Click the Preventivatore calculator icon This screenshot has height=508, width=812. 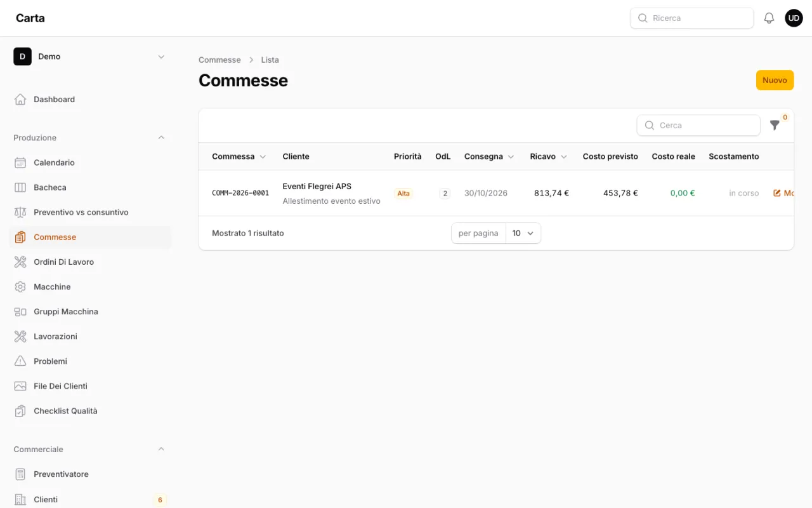click(x=20, y=474)
